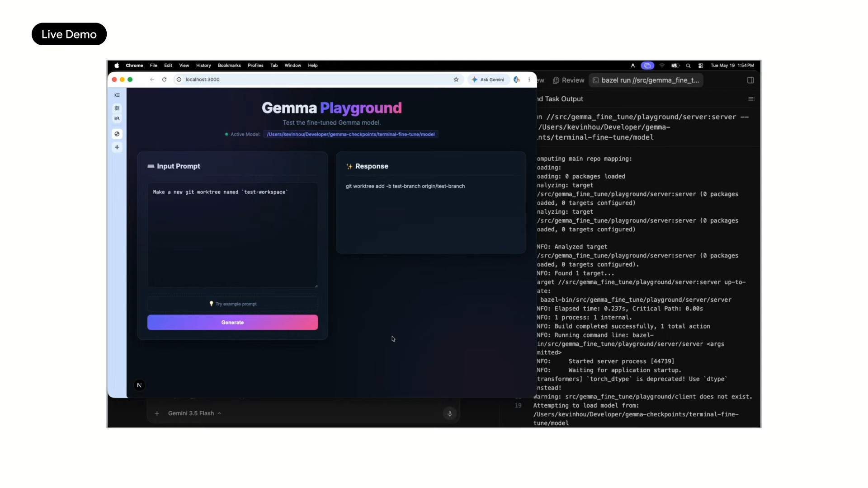The width and height of the screenshot is (868, 488).
Task: Click the sparkle icon beside Response
Action: pyautogui.click(x=349, y=166)
